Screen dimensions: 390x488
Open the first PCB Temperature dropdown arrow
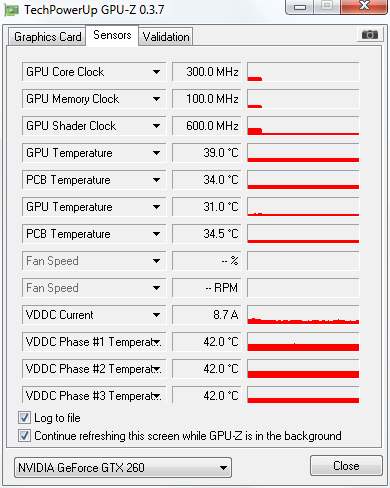point(156,180)
